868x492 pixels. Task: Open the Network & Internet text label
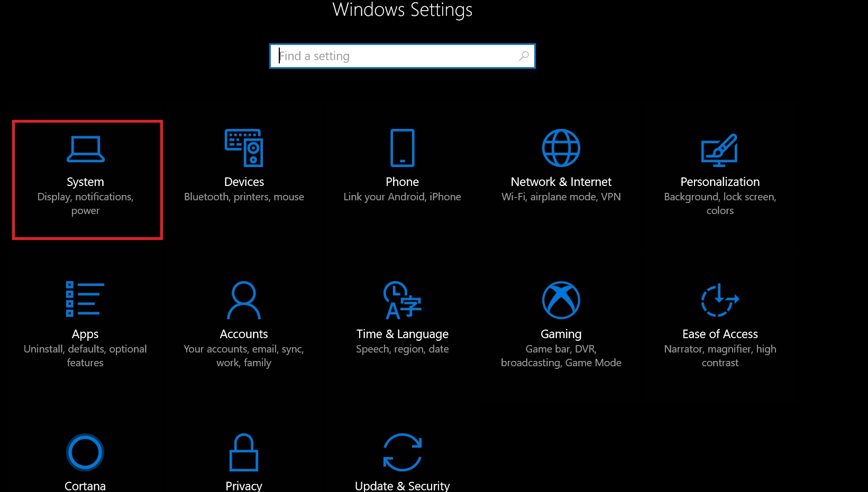coord(561,182)
